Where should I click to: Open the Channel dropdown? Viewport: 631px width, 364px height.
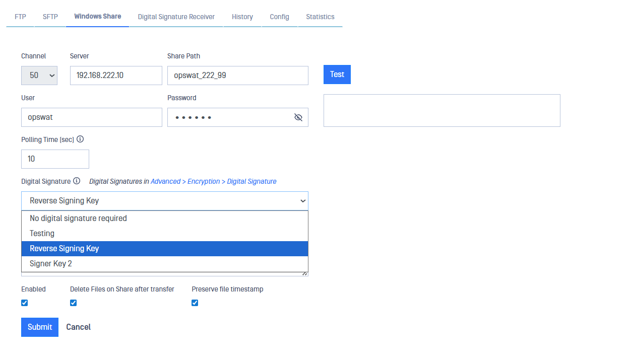(39, 76)
